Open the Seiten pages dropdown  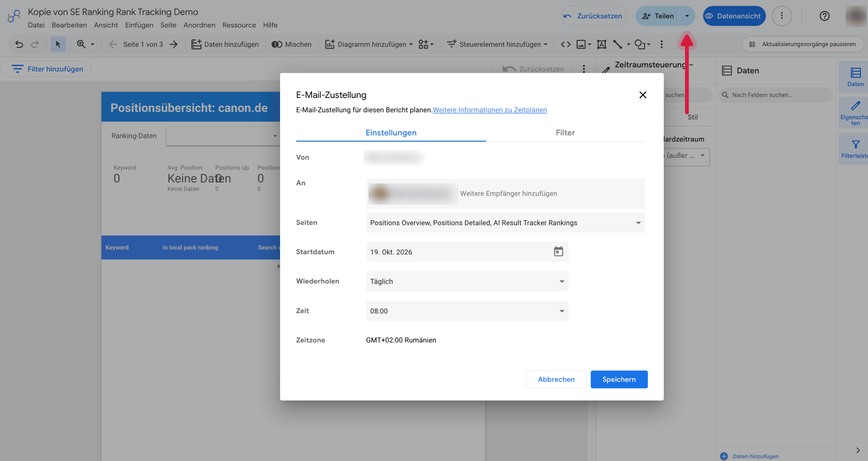click(x=505, y=223)
